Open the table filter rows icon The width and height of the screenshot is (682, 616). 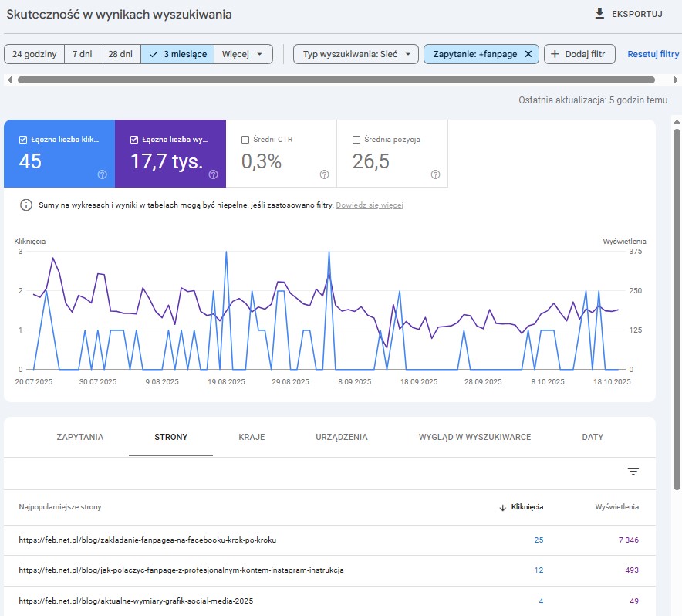click(633, 471)
